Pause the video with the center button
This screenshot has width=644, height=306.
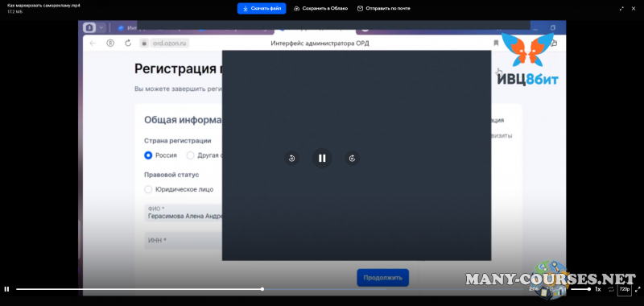click(322, 158)
